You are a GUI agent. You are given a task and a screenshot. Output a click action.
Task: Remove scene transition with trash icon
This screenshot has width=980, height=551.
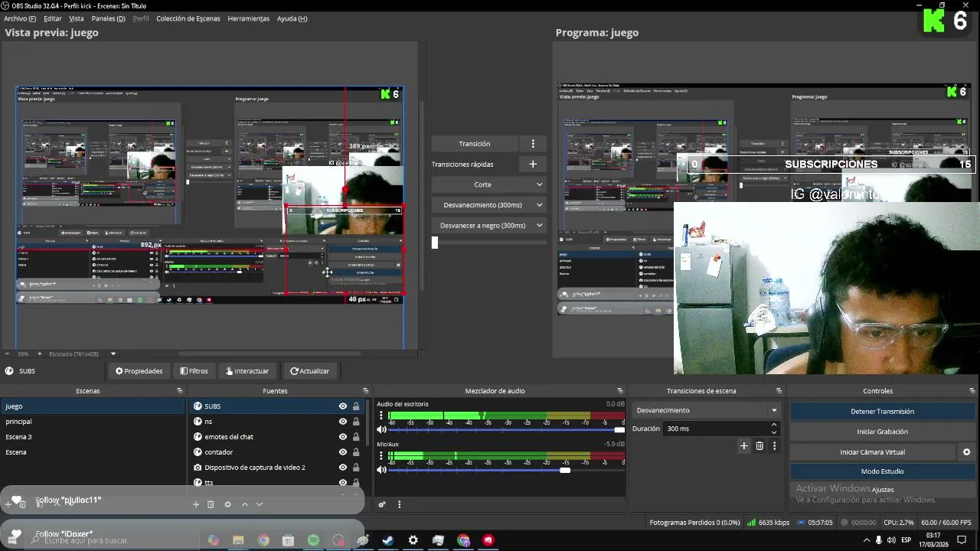(x=759, y=445)
